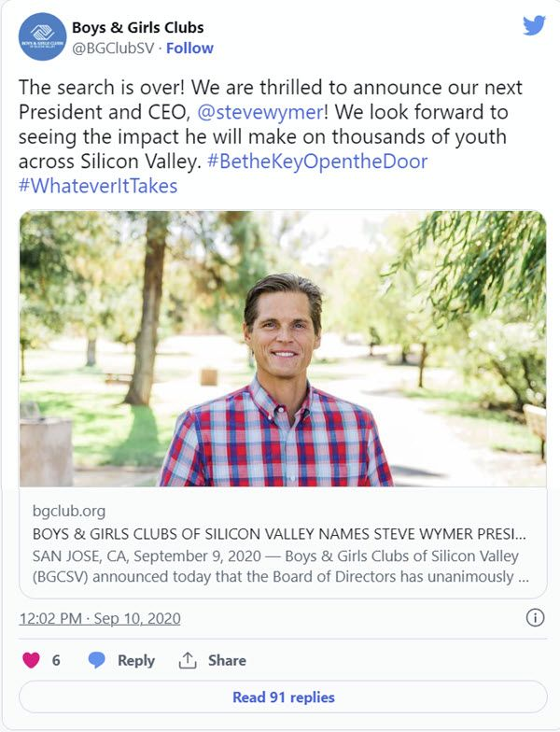The width and height of the screenshot is (560, 732).
Task: Click the SAN JOSE, CA article description
Action: (280, 566)
